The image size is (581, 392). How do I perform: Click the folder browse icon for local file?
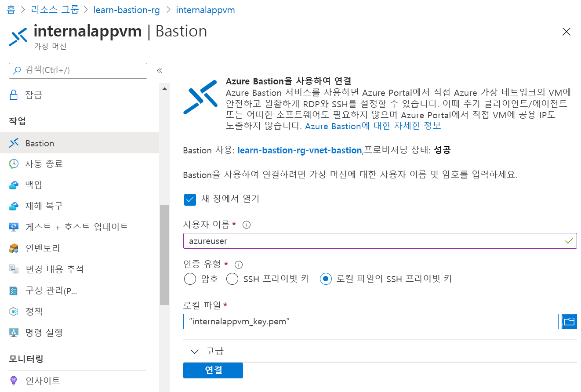tap(569, 322)
